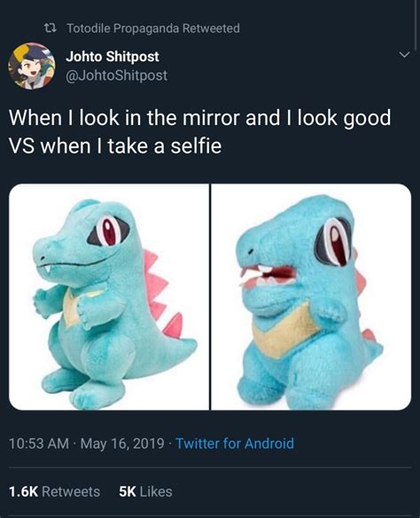Screen dimensions: 420x518
Task: Click the second line 'VS when I take a selfie'
Action: pyautogui.click(x=115, y=146)
